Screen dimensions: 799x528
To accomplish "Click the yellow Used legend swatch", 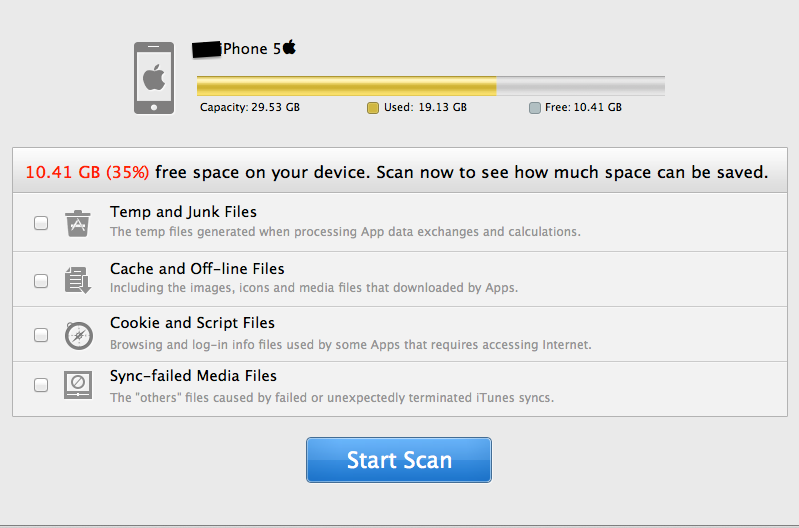I will (x=373, y=108).
